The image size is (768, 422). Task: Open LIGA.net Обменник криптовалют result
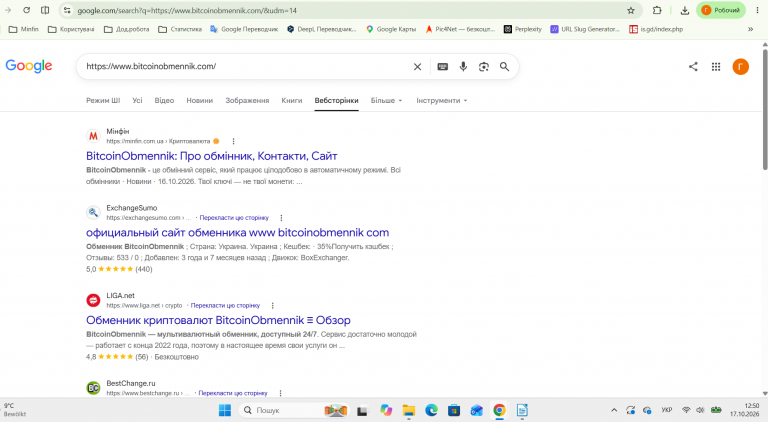pyautogui.click(x=218, y=320)
